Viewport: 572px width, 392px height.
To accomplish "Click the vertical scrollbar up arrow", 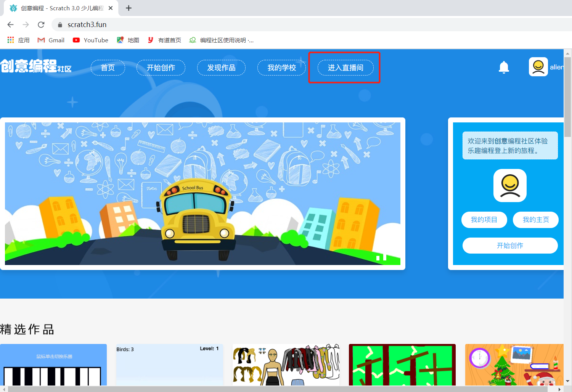I will pyautogui.click(x=568, y=53).
